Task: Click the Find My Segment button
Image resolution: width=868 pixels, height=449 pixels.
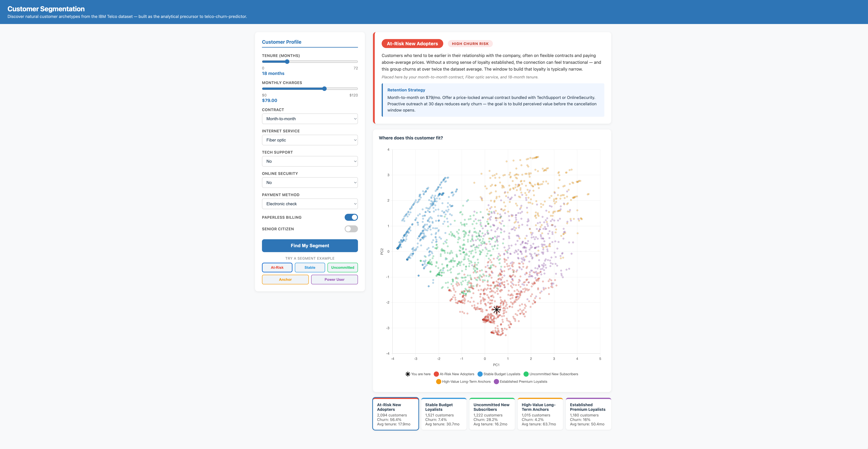Action: click(x=310, y=246)
